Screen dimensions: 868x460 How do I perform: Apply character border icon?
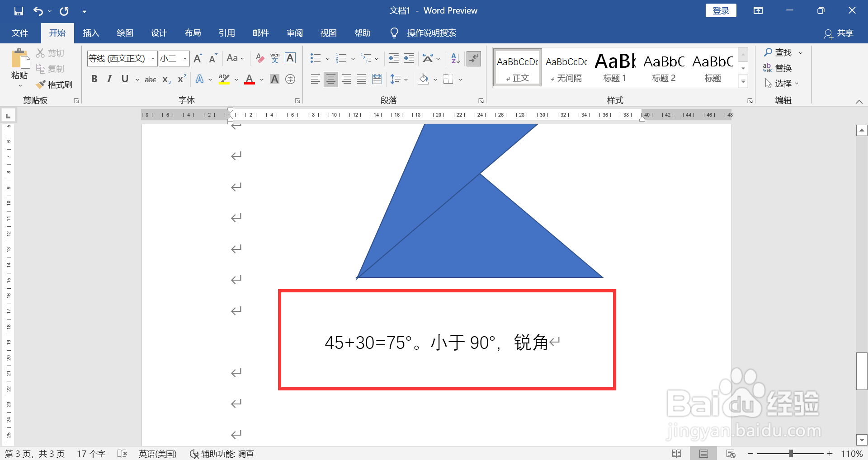click(x=290, y=58)
